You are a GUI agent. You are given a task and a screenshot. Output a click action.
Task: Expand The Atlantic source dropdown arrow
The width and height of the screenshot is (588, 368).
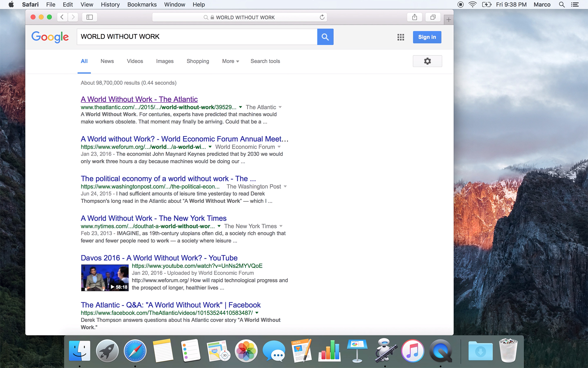click(x=280, y=107)
